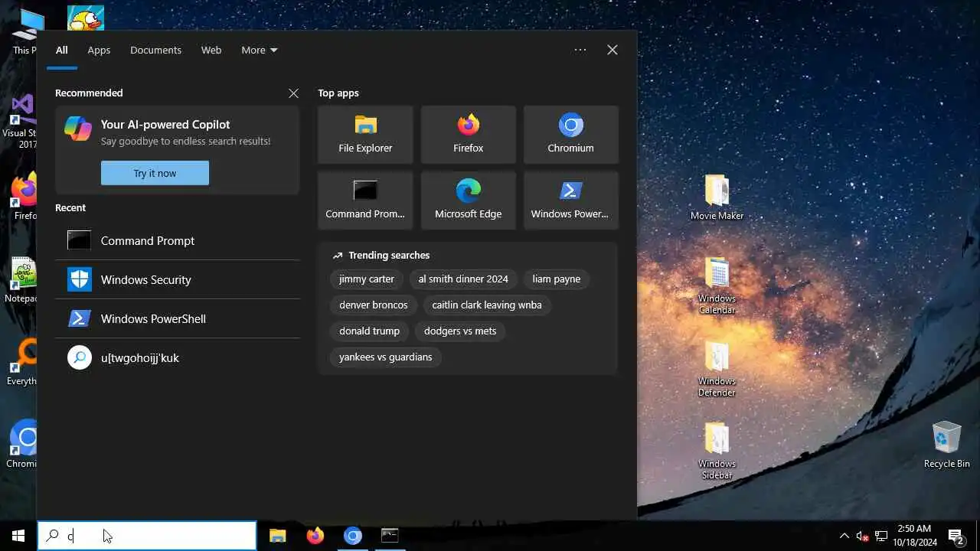The height and width of the screenshot is (551, 980).
Task: Click the Top apps heading
Action: [338, 93]
